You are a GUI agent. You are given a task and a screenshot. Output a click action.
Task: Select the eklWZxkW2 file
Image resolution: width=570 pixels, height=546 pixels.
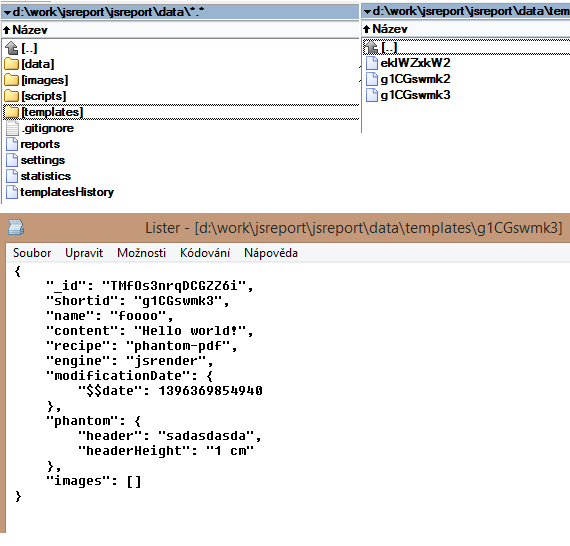pos(415,63)
